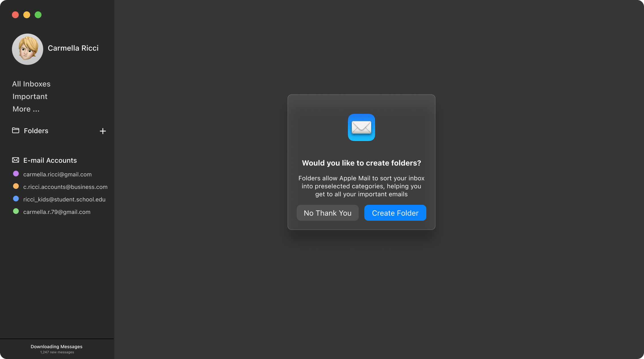Screen dimensions: 644x359
Task: Click the Apple Mail icon in dialog
Action: (x=361, y=127)
